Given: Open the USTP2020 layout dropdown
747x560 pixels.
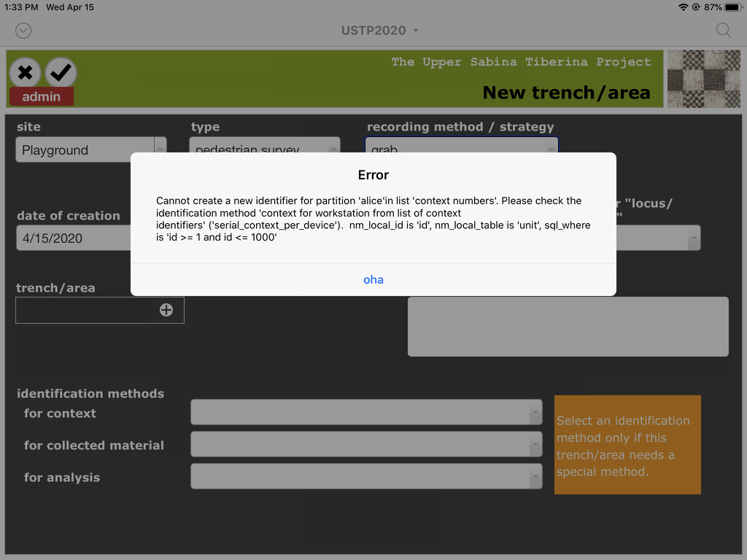Looking at the screenshot, I should pyautogui.click(x=379, y=31).
